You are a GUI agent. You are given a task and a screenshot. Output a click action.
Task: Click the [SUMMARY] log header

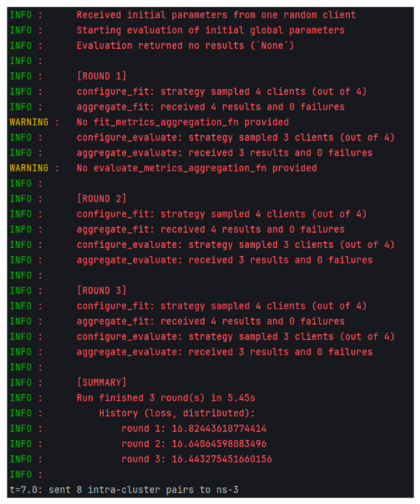[101, 382]
